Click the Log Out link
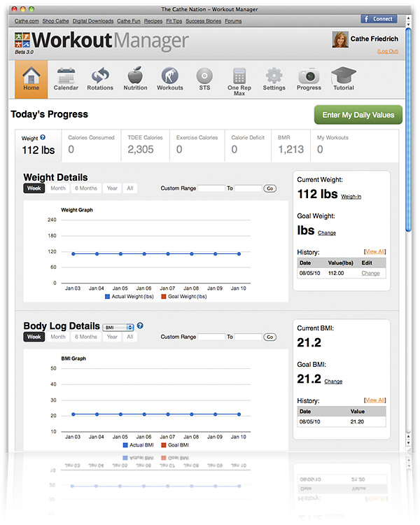The width and height of the screenshot is (420, 525). click(x=388, y=51)
